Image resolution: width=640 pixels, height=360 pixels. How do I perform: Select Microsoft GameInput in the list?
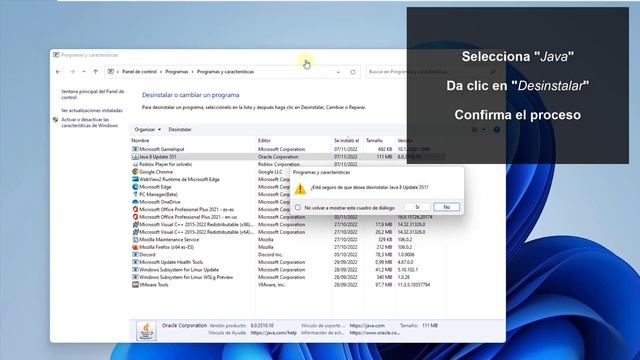(162, 149)
